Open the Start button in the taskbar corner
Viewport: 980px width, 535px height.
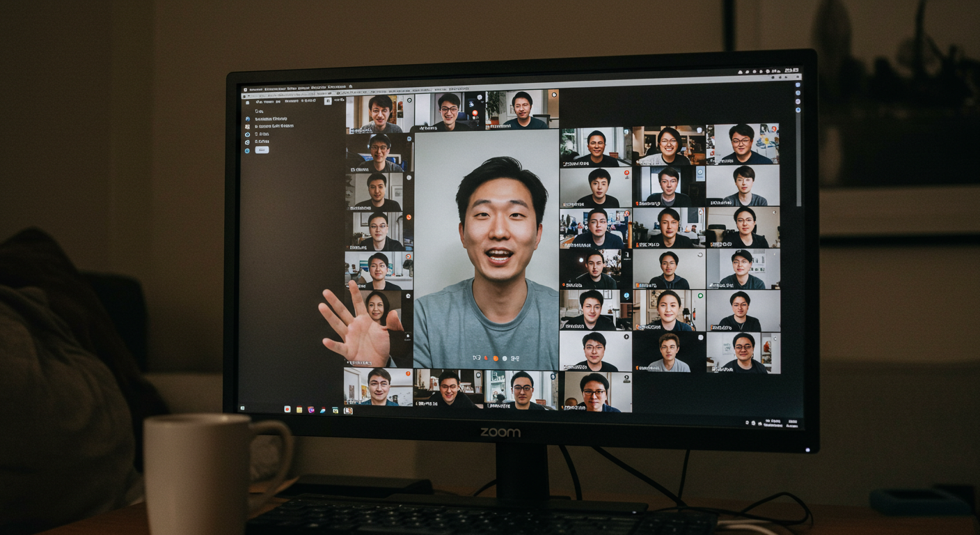242,408
